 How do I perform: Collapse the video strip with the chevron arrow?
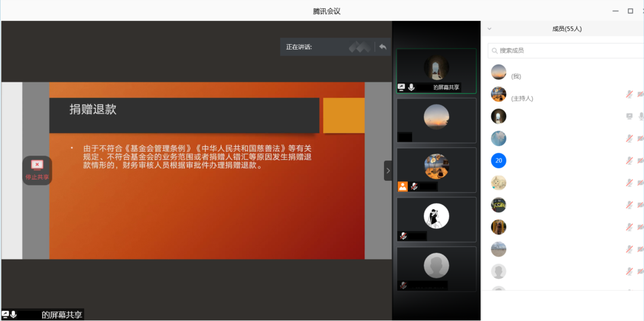tap(388, 171)
